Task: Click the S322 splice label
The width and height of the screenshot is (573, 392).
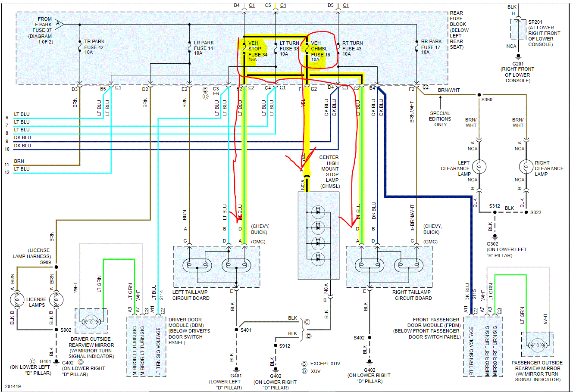Action: 536,212
